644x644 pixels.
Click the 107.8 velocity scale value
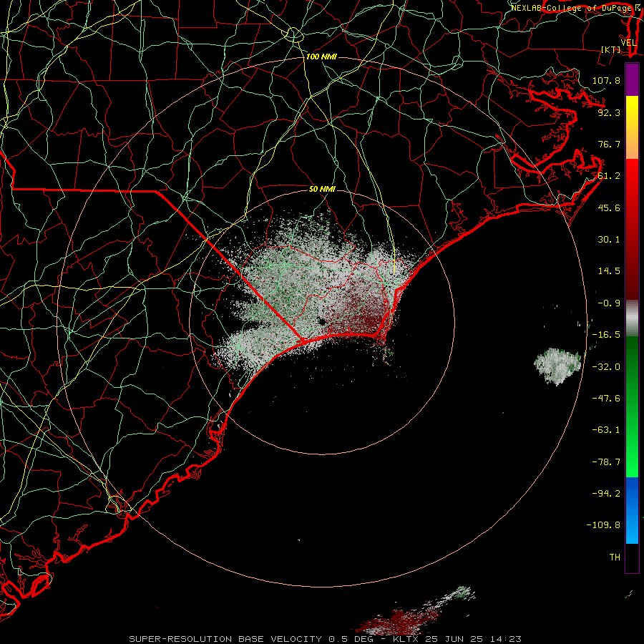point(606,80)
